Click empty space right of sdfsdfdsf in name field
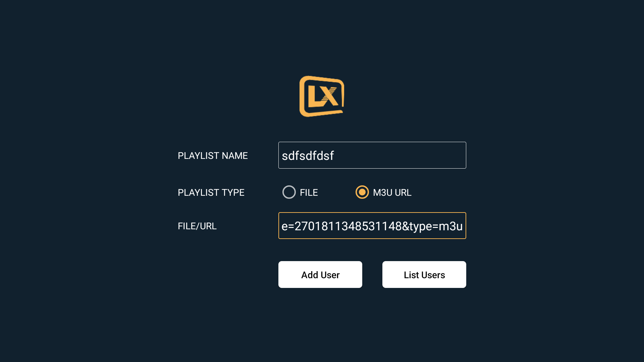 coord(399,155)
